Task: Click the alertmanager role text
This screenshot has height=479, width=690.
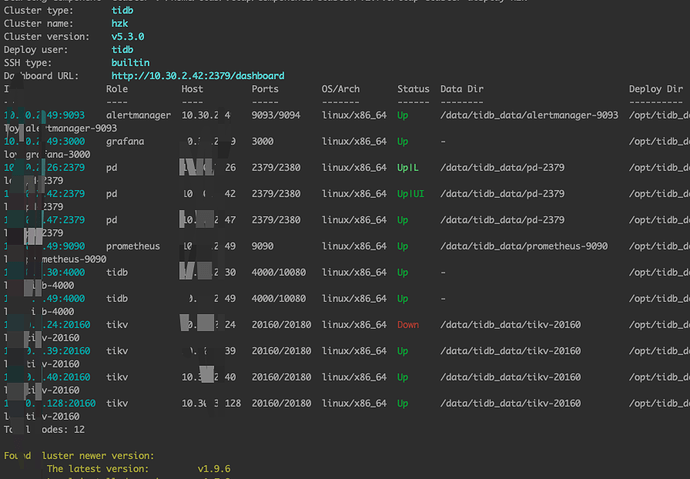Action: point(138,115)
